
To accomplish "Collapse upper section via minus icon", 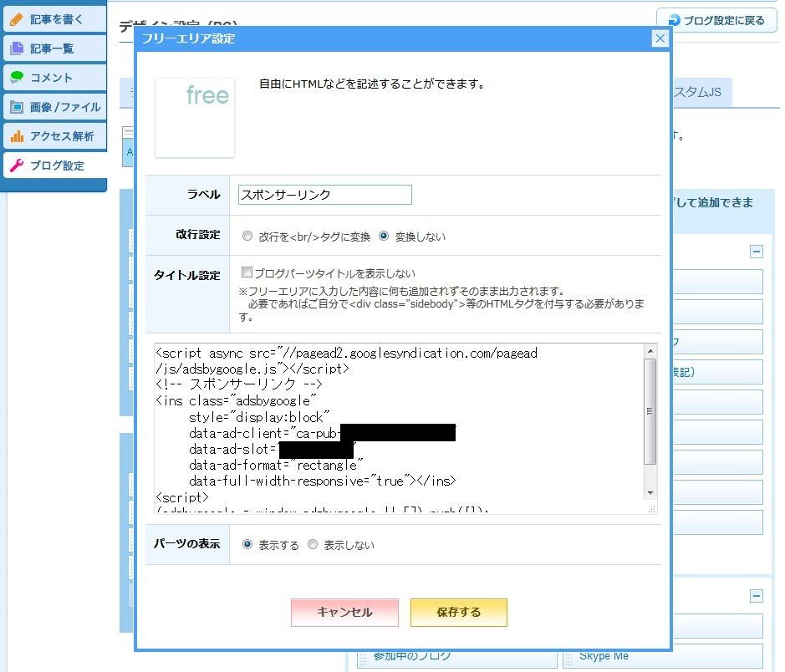I will [757, 252].
